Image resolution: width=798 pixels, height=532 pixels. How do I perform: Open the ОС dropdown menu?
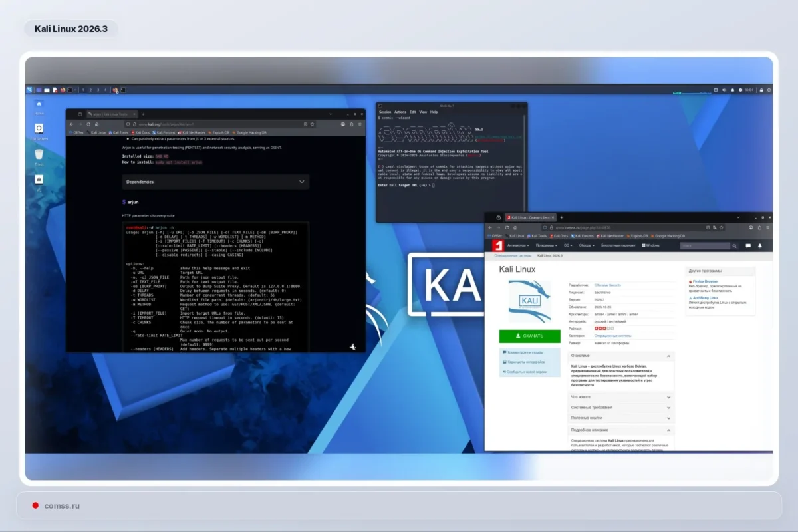click(568, 245)
